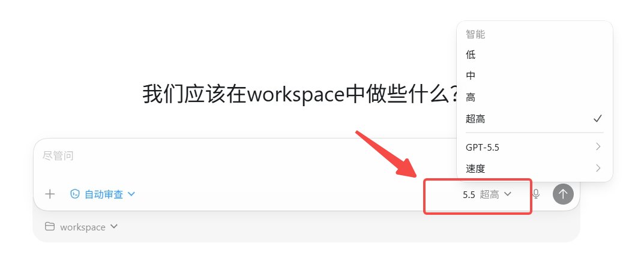Click the workspace folder icon
Image resolution: width=644 pixels, height=264 pixels.
click(50, 227)
